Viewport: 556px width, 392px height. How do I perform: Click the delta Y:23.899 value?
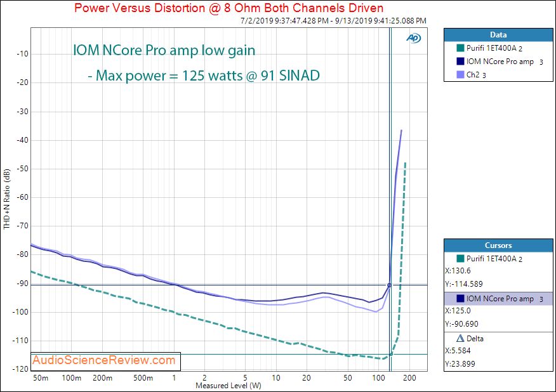point(460,364)
